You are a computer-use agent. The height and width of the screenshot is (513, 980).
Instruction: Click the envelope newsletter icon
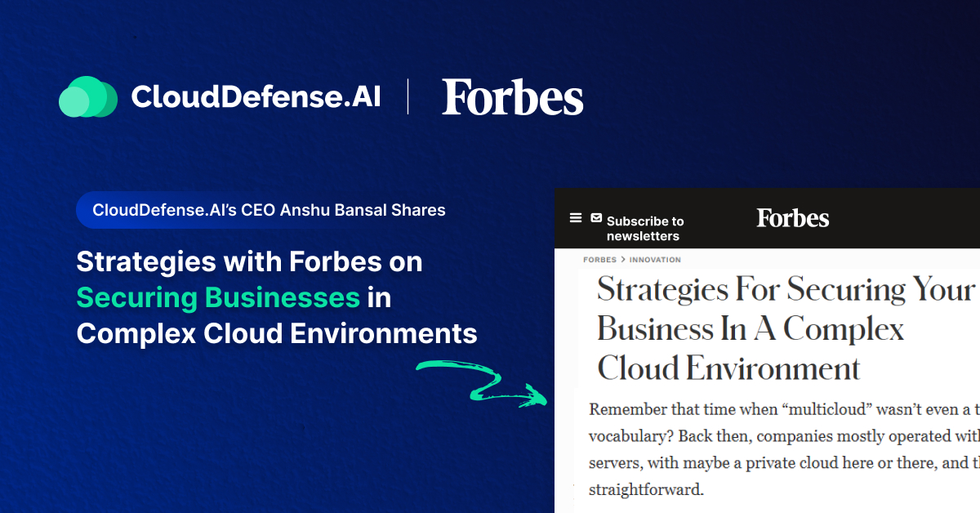(x=596, y=218)
